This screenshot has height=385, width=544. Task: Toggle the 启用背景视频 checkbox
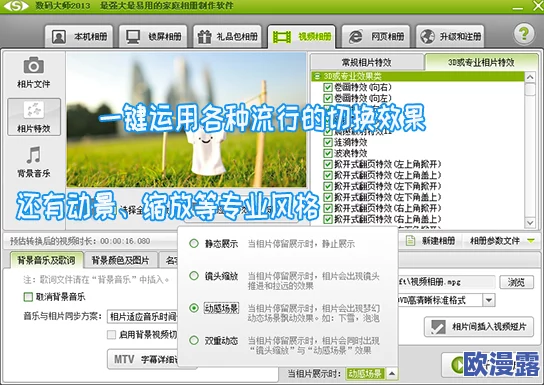tap(111, 334)
